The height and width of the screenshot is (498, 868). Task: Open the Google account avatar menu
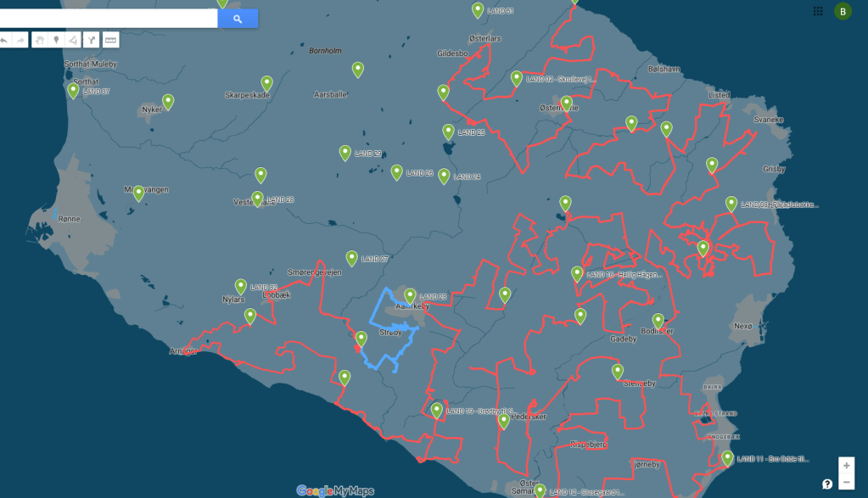[843, 11]
